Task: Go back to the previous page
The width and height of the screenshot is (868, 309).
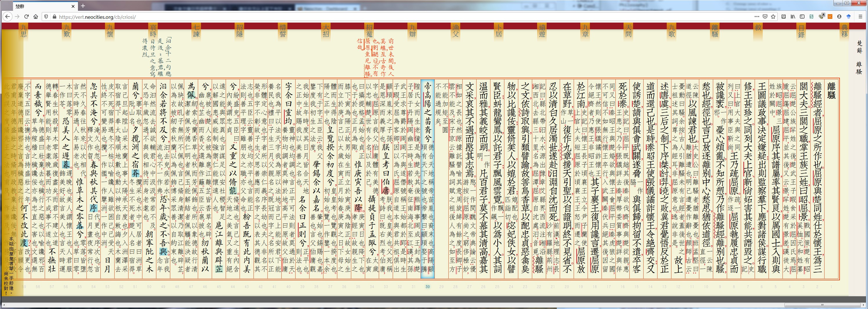Action: click(x=8, y=17)
